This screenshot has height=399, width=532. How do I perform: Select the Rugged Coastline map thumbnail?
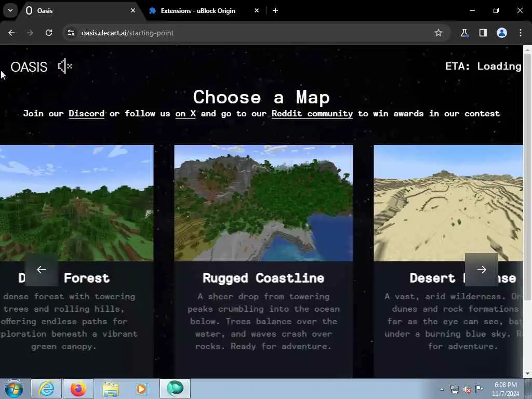[263, 203]
